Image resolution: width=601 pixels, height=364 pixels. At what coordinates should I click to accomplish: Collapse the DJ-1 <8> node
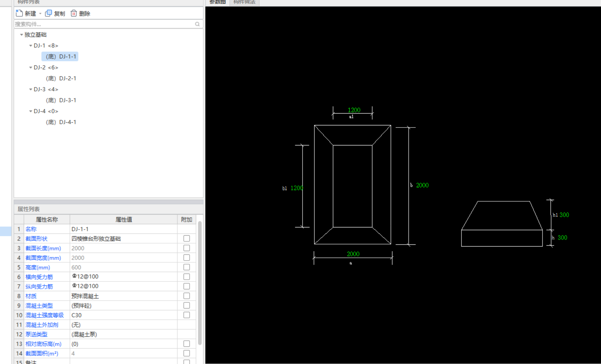(30, 46)
